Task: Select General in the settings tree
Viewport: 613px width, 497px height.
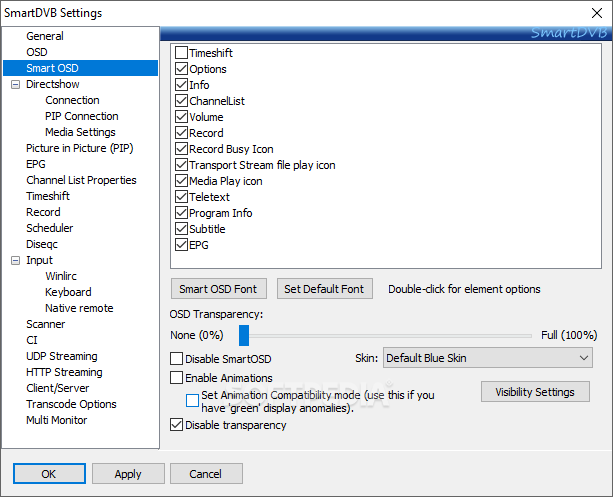Action: coord(45,36)
